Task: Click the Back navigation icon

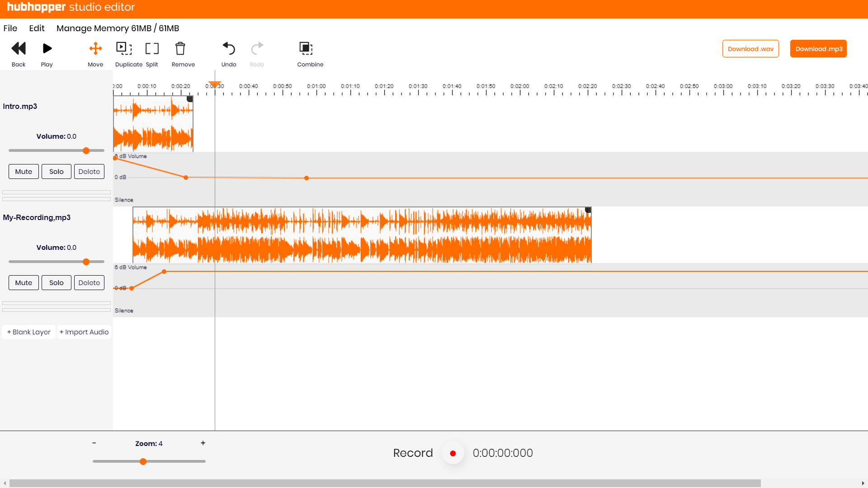Action: click(19, 48)
